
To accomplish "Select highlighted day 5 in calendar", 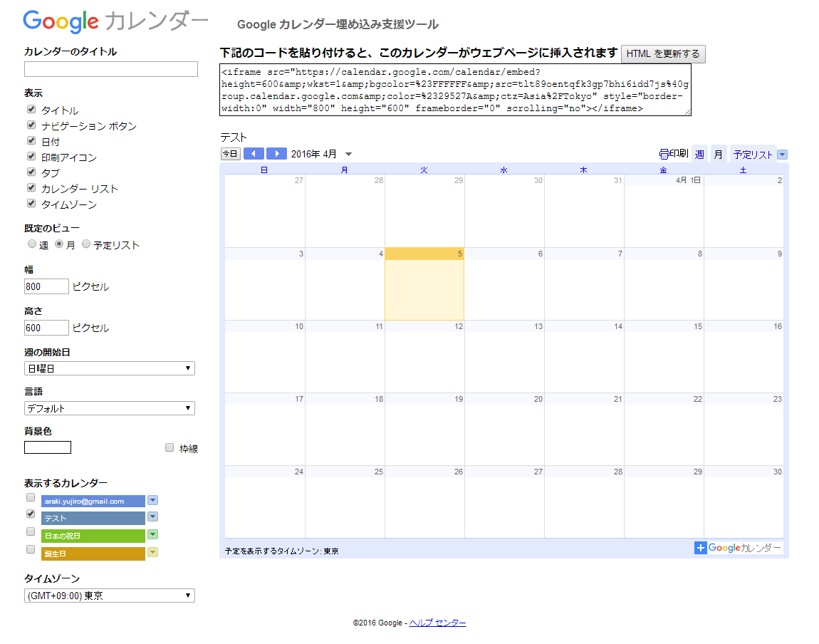I will tap(424, 284).
